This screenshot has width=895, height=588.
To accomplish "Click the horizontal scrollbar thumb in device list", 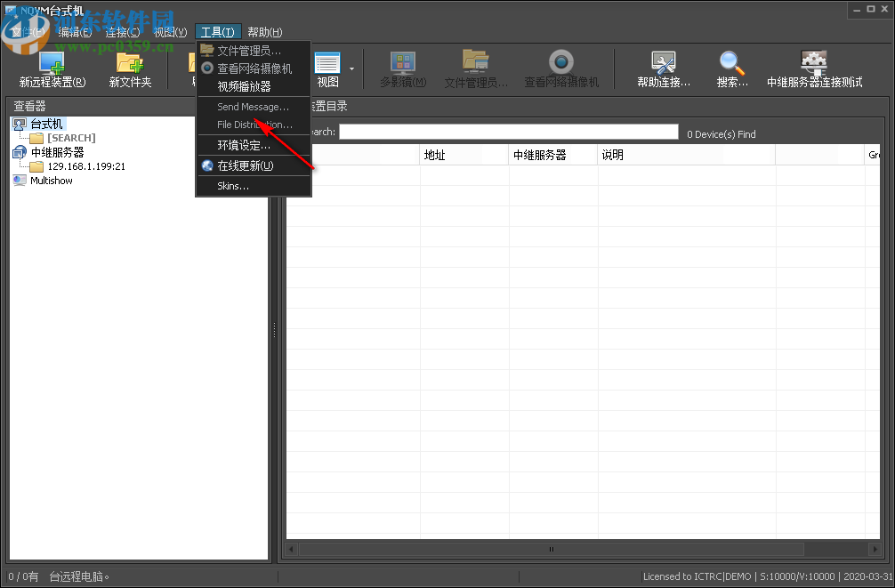I will tap(552, 549).
